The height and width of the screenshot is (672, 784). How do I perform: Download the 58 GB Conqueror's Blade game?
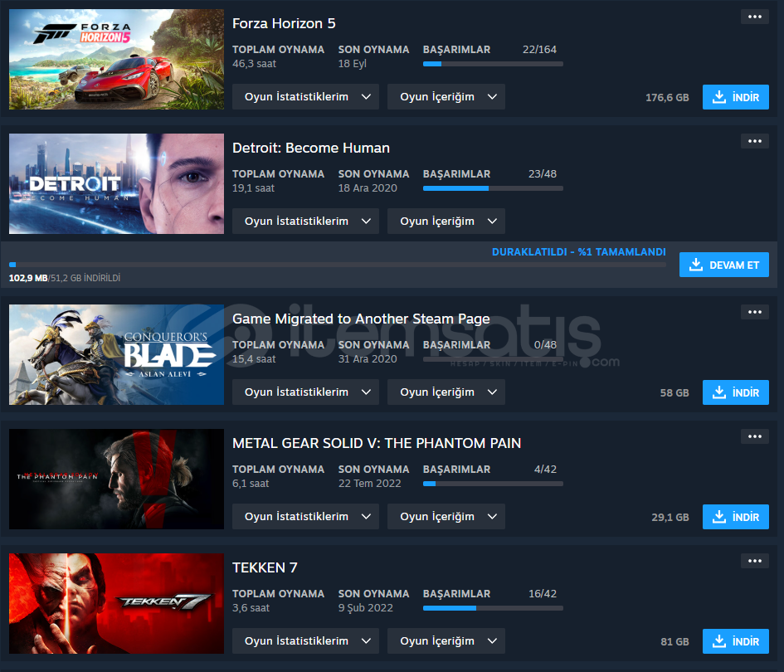pos(736,392)
